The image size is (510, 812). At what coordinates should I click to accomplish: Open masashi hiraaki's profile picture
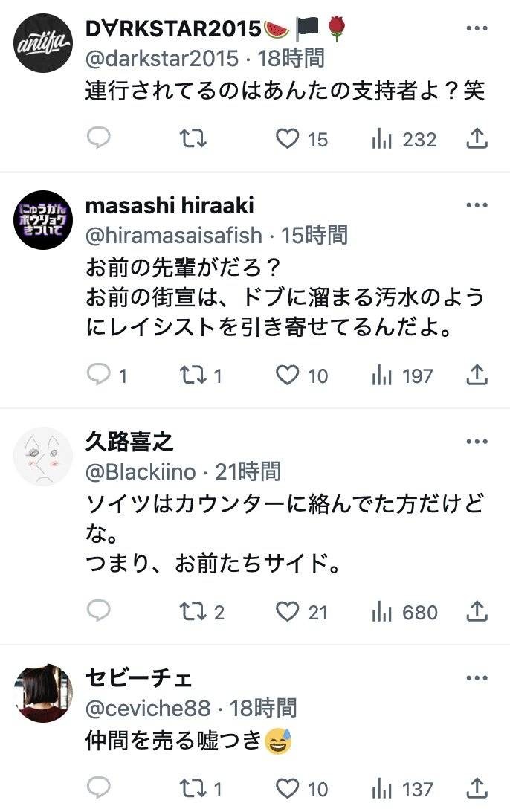click(x=44, y=220)
